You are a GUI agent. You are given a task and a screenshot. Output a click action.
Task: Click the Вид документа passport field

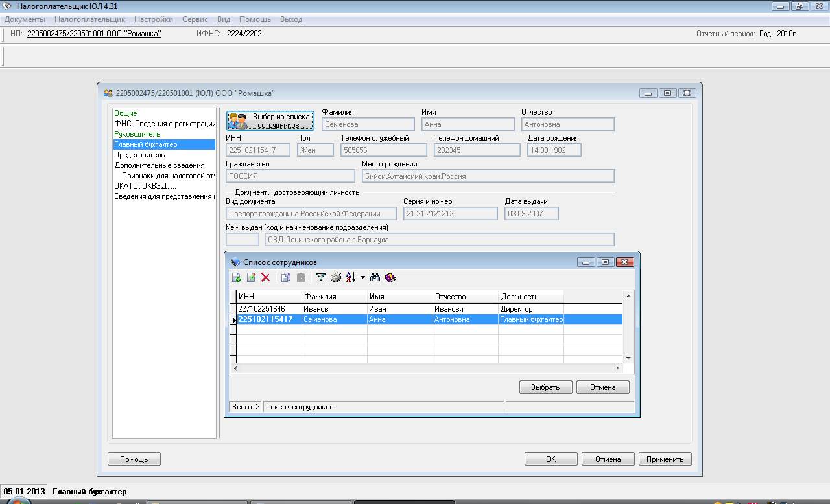point(311,214)
